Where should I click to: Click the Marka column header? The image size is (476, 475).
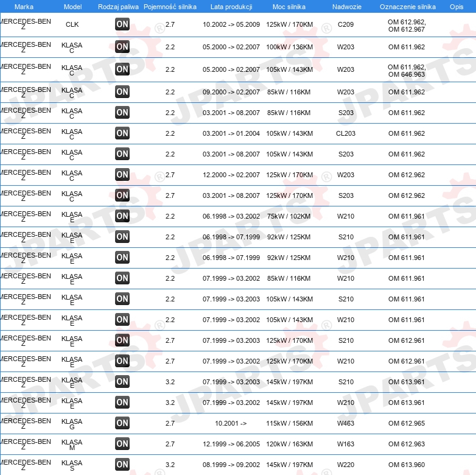click(x=24, y=7)
